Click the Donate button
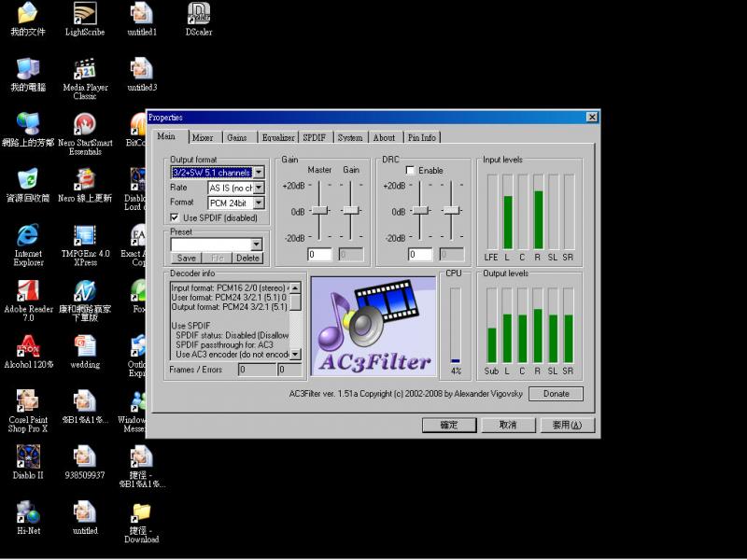 [x=556, y=394]
